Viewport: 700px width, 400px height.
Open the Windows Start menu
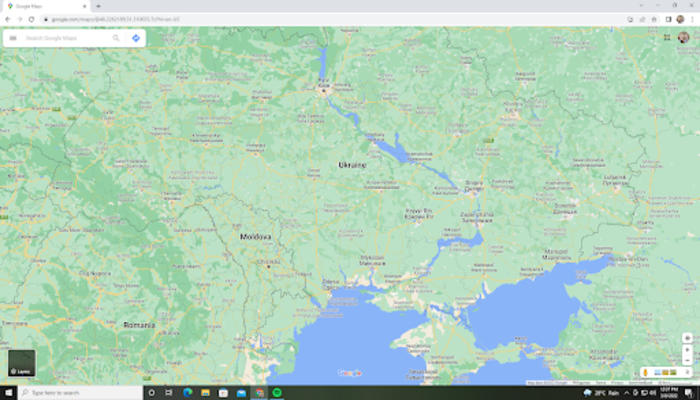tap(8, 393)
